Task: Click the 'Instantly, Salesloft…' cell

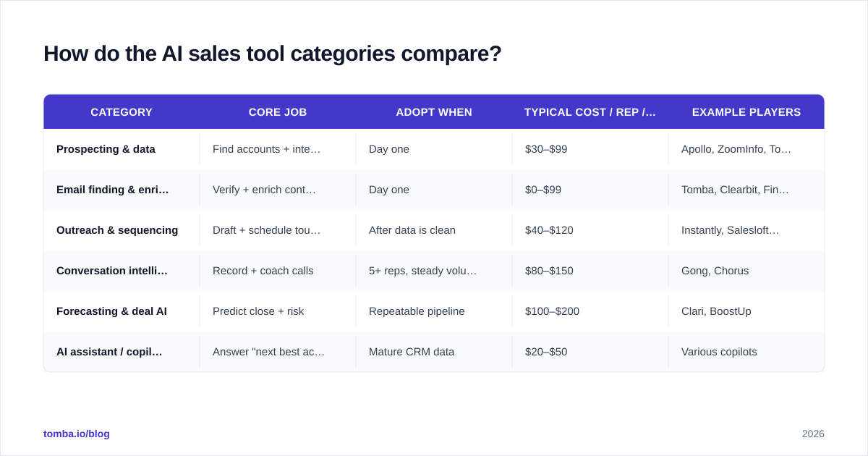Action: tap(746, 230)
